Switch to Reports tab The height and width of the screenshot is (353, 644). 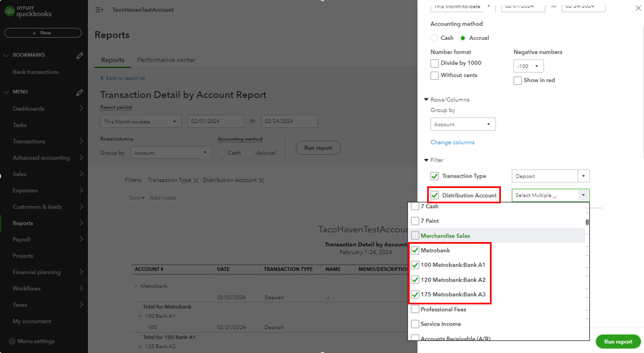[113, 60]
